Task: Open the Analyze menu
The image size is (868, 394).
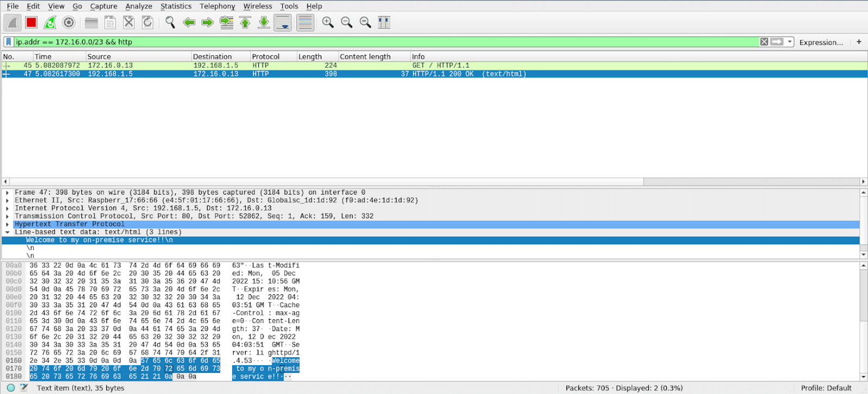Action: tap(138, 6)
